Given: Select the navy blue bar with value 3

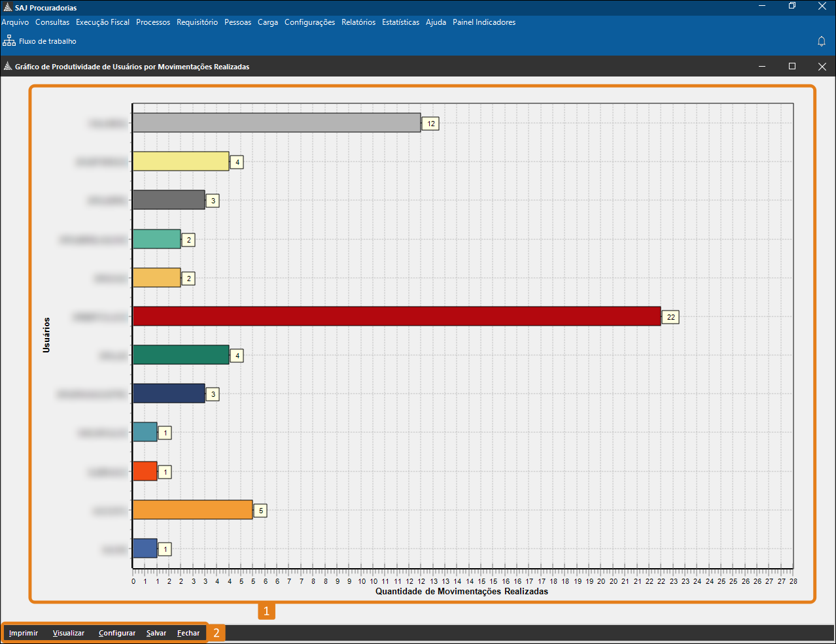Looking at the screenshot, I should [x=169, y=394].
